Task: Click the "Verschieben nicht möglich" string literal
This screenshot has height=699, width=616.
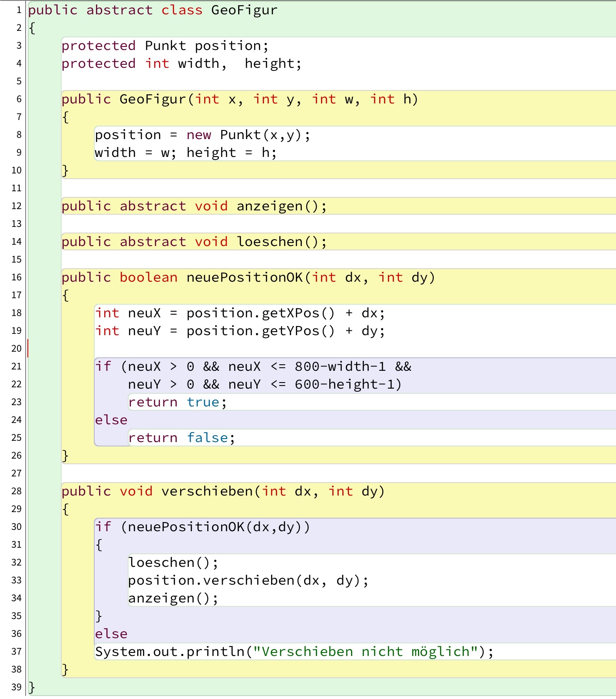Action: pyautogui.click(x=365, y=652)
